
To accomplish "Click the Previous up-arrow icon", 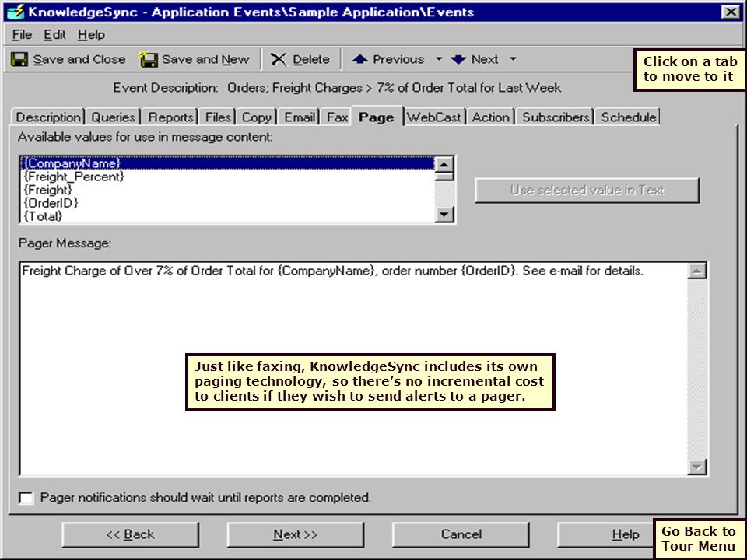I will click(359, 59).
